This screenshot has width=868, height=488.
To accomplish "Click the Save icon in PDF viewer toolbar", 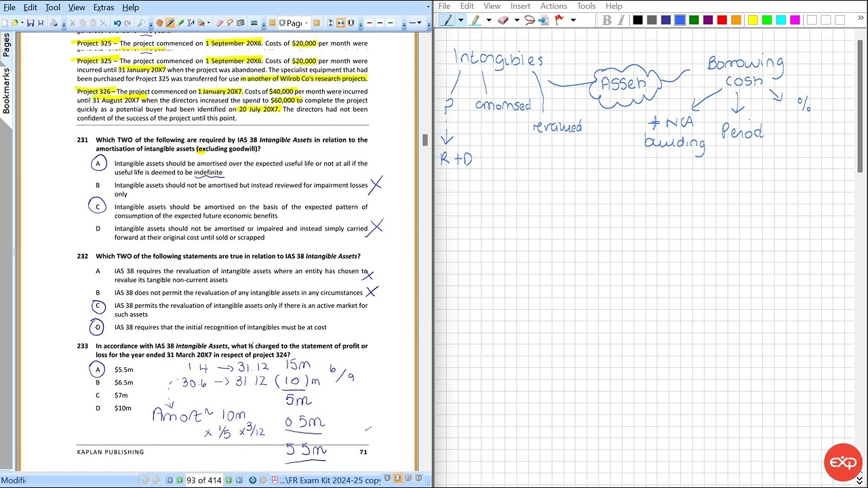I will [31, 23].
